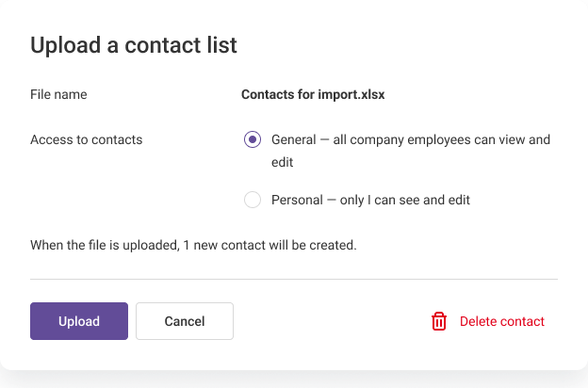
Task: Click the red trash can icon
Action: point(439,321)
